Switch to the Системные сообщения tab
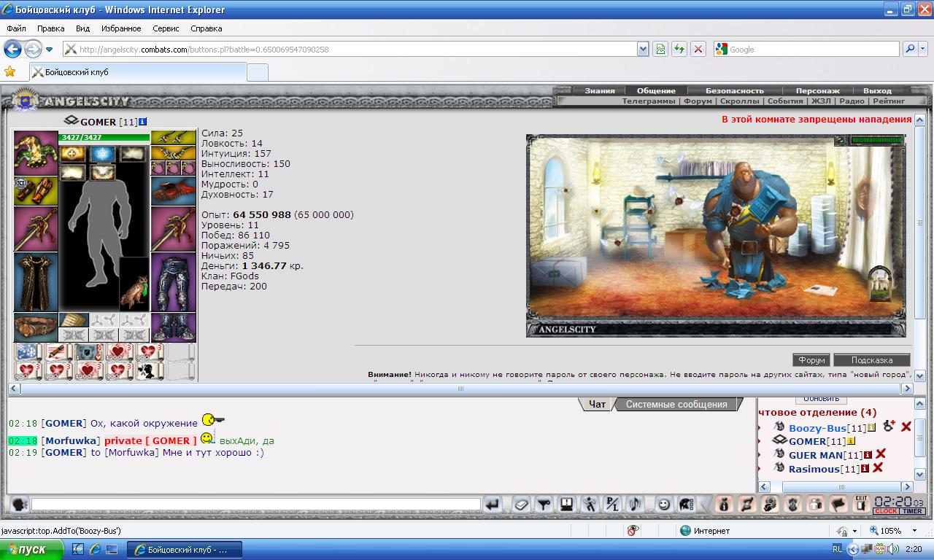The width and height of the screenshot is (934, 560). point(676,404)
